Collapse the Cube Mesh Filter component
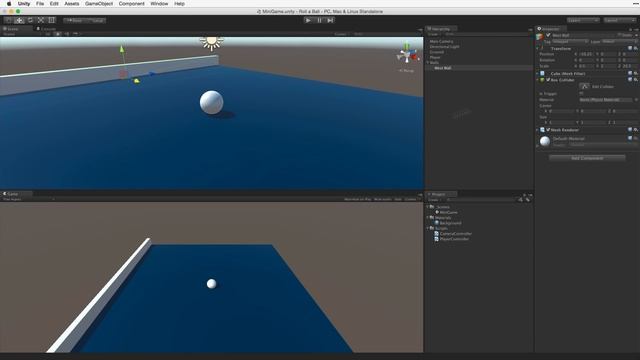The height and width of the screenshot is (360, 640). tap(538, 73)
